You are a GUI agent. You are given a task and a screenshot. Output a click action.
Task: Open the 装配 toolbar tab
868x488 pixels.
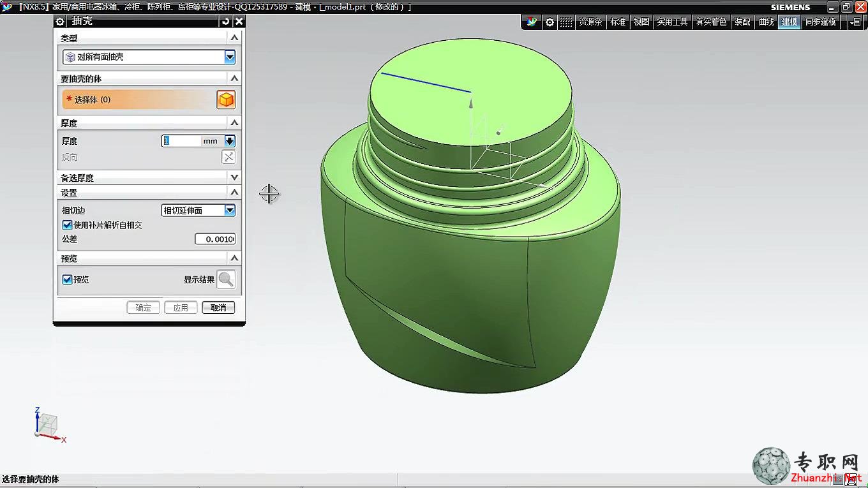point(742,22)
